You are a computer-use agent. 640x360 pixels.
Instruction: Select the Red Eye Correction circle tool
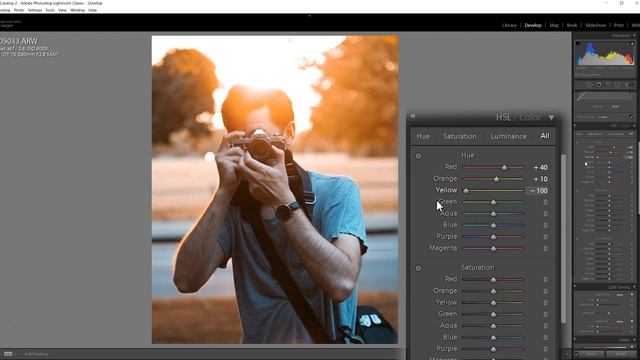point(599,84)
